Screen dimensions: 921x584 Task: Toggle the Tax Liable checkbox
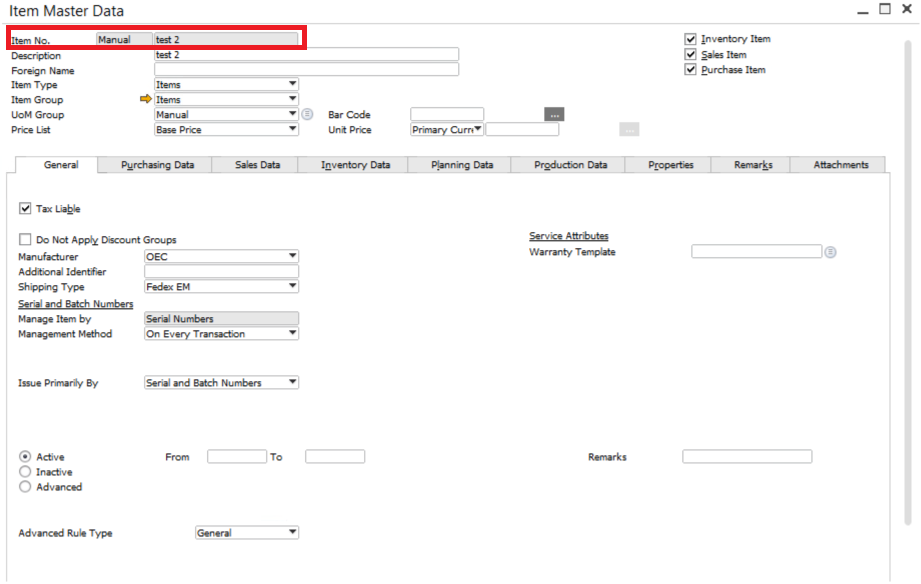tap(25, 208)
